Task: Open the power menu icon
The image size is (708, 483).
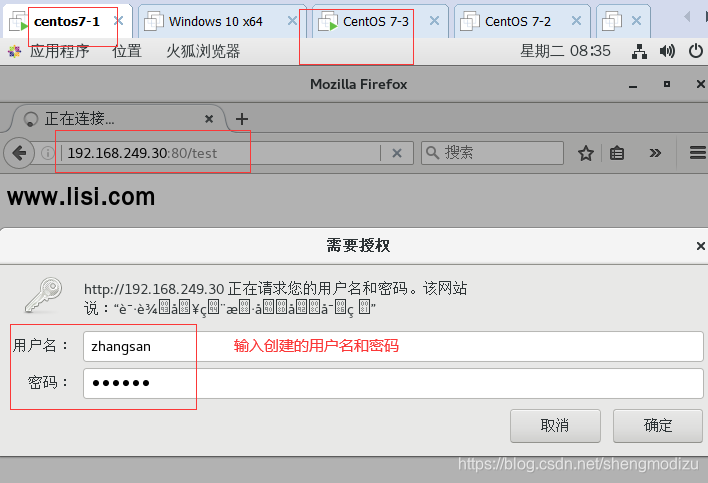Action: point(696,51)
